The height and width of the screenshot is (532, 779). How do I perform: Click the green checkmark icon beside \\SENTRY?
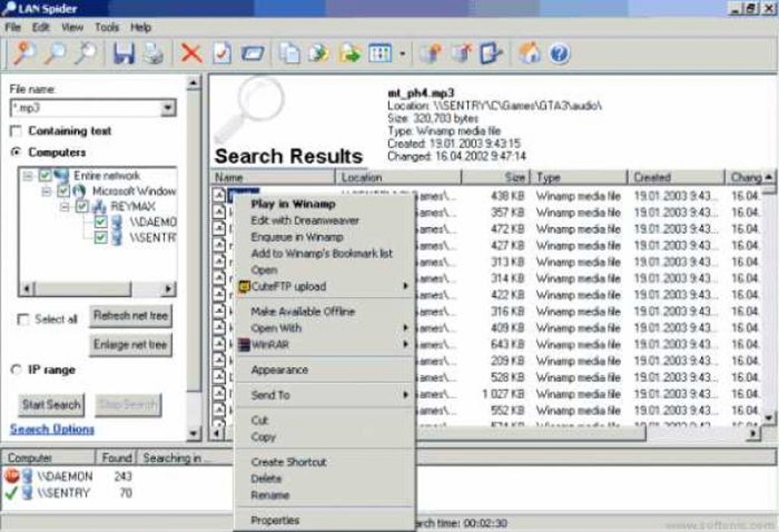11,493
